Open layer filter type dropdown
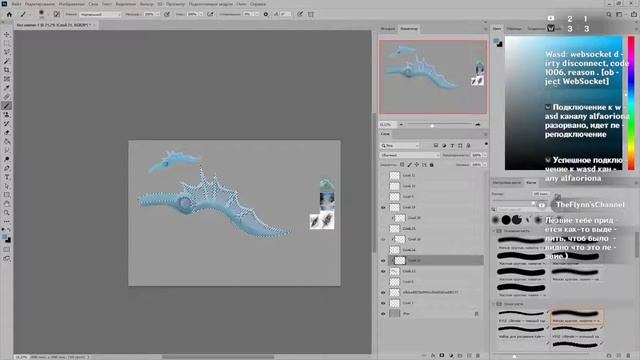 click(399, 145)
